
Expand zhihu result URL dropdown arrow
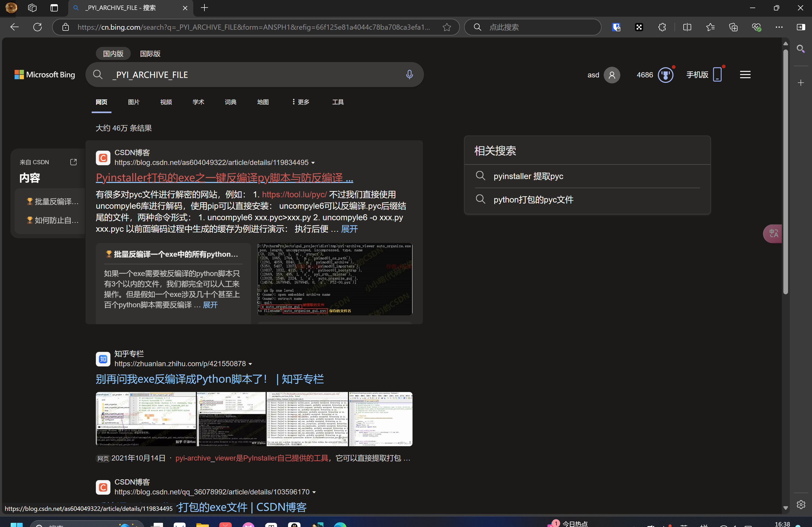251,364
